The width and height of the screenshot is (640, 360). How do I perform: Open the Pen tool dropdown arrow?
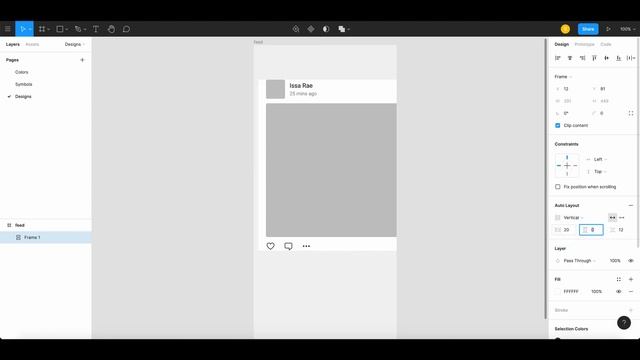[85, 29]
